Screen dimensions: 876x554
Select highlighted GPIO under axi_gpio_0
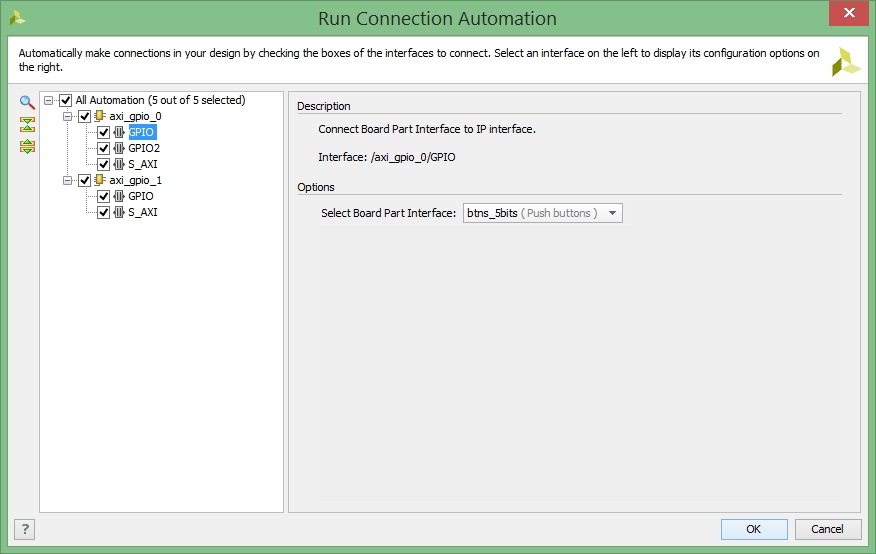coord(141,132)
